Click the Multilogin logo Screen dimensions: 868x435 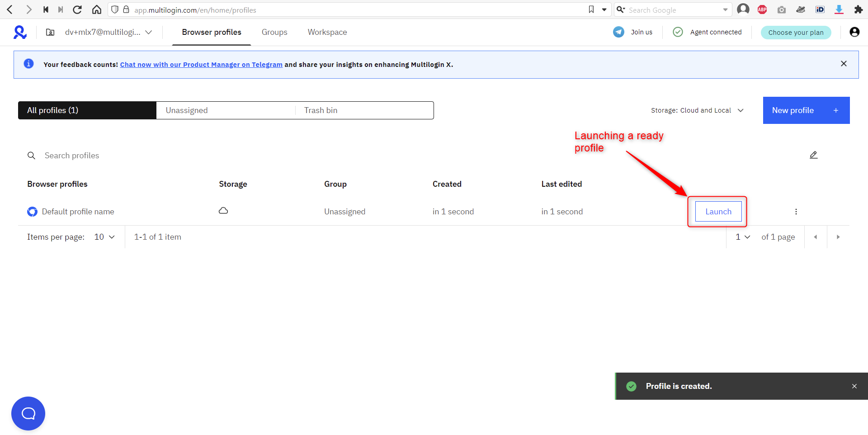point(20,32)
